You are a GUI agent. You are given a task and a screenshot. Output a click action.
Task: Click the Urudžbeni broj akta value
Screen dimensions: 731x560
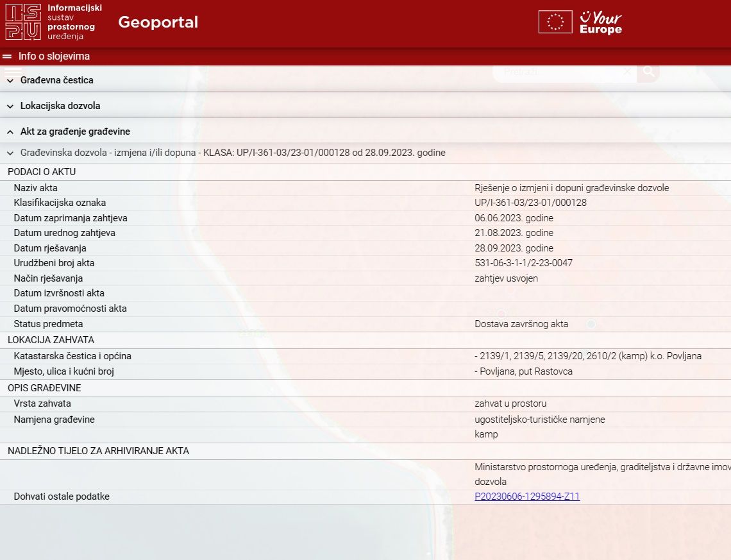tap(523, 263)
